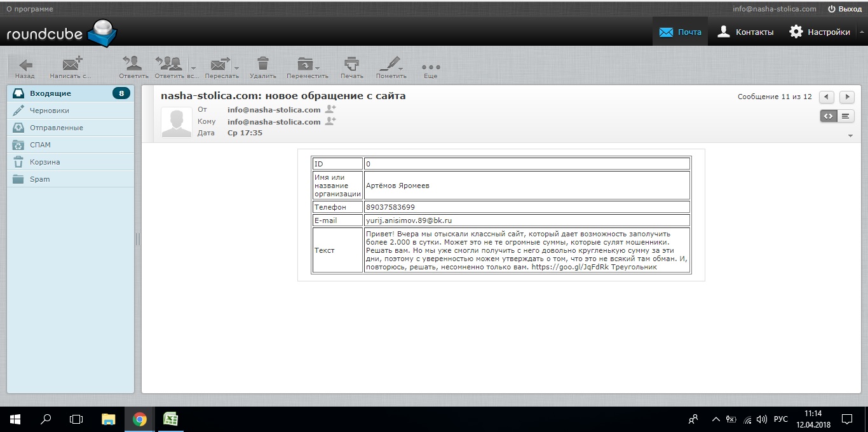Screen dimensions: 868x432
Task: Open Excel from taskbar
Action: (170, 419)
